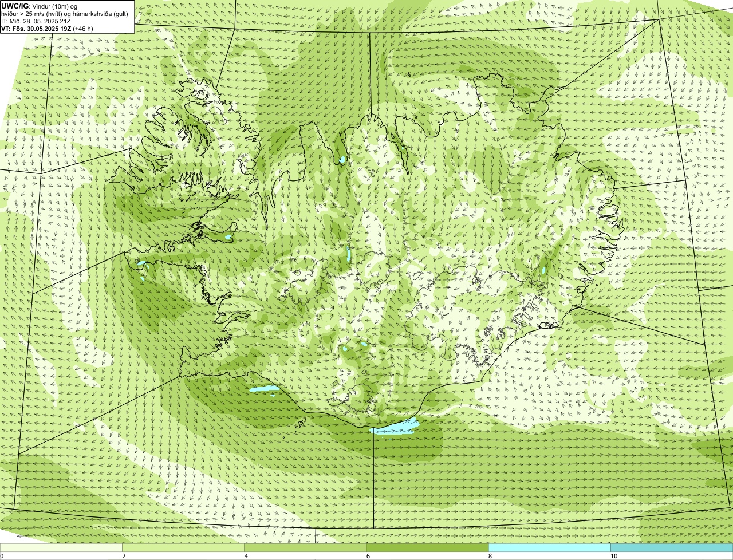
Task: Click the legend tick label "2"
Action: point(124,556)
